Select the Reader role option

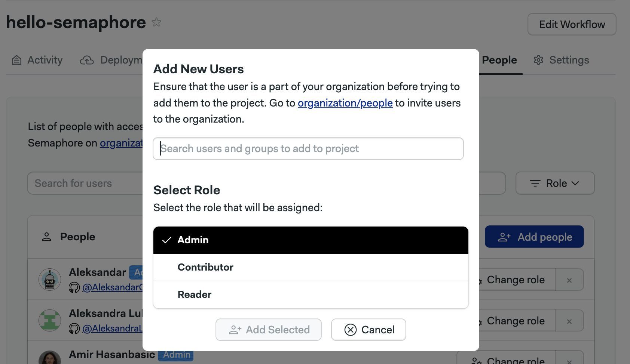311,294
